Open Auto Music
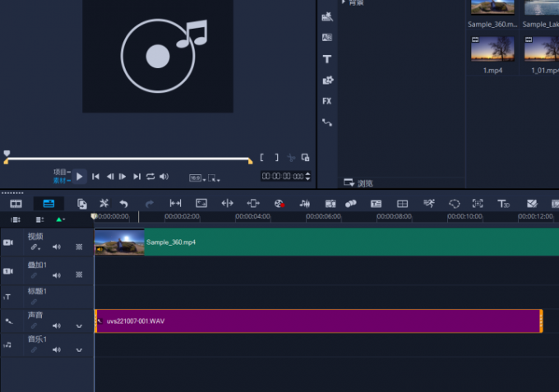The height and width of the screenshot is (392, 559). [x=330, y=204]
